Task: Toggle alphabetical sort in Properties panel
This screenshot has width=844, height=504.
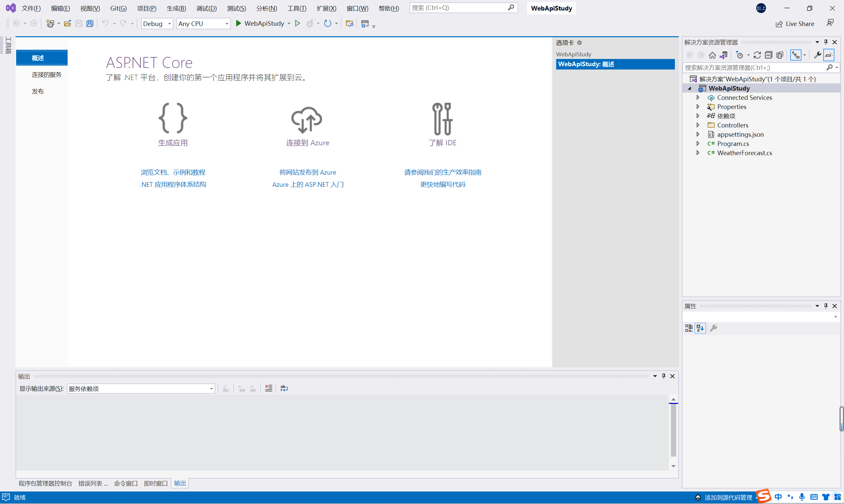Action: (x=700, y=328)
